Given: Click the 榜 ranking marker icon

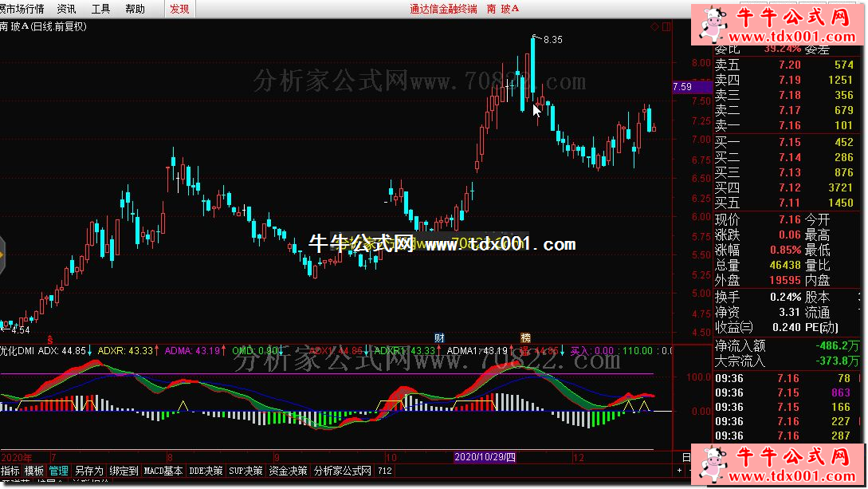Looking at the screenshot, I should (x=525, y=337).
